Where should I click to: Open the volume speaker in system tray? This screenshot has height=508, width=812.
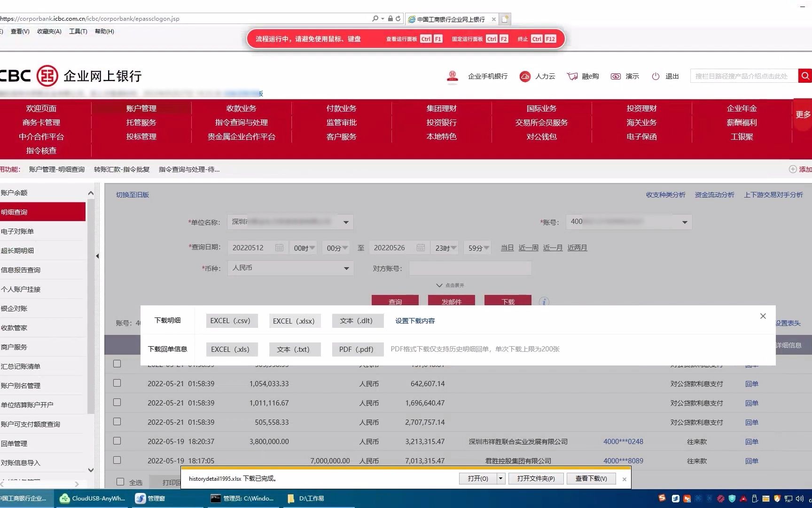(x=800, y=499)
